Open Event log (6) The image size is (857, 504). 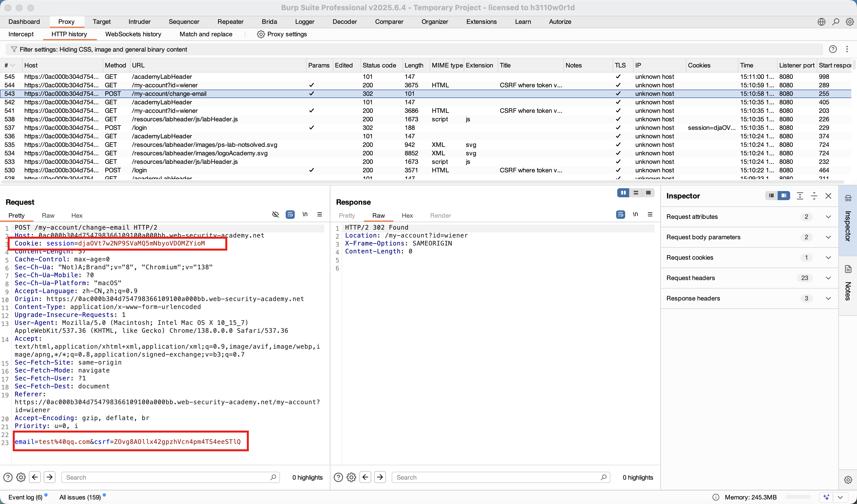(25, 497)
